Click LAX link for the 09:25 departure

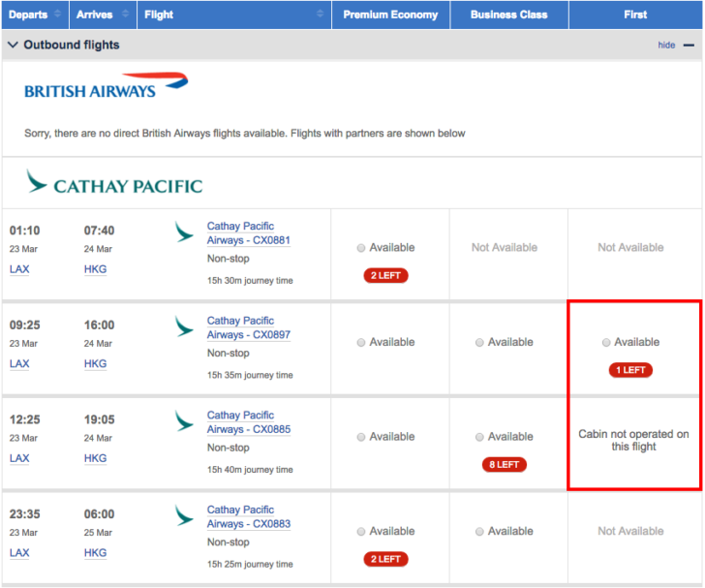pos(19,363)
